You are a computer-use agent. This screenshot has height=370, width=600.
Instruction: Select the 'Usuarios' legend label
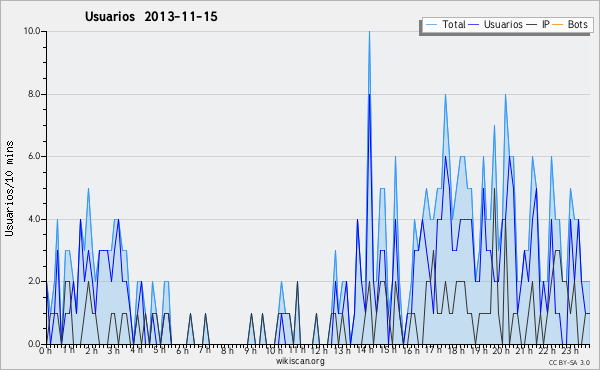click(x=503, y=24)
